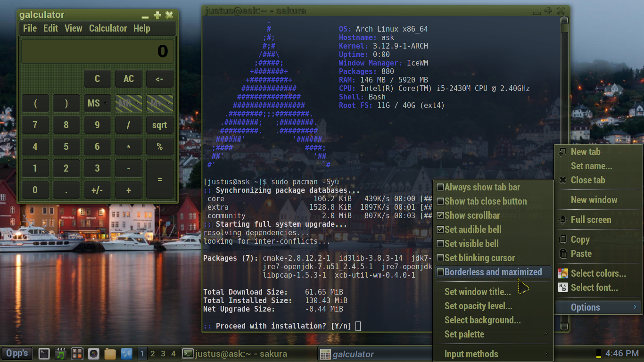Choose Set window title... menu entry
This screenshot has height=362, width=644.
493,292
